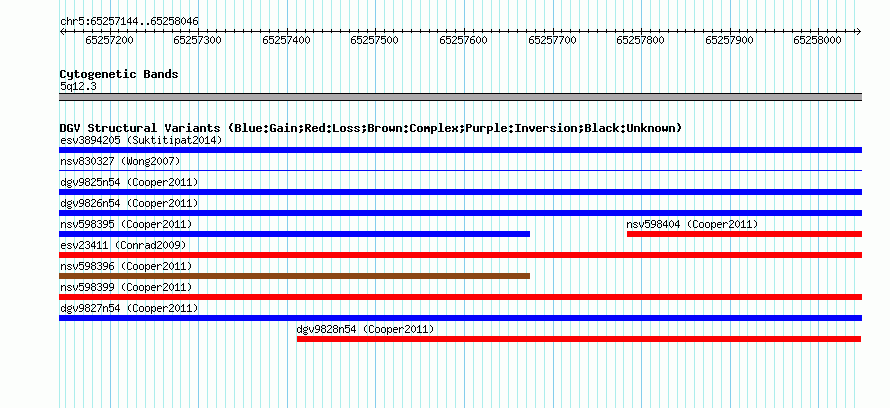Click the brown nsv598396 complex bar
Image resolution: width=890 pixels, height=408 pixels.
(x=295, y=276)
